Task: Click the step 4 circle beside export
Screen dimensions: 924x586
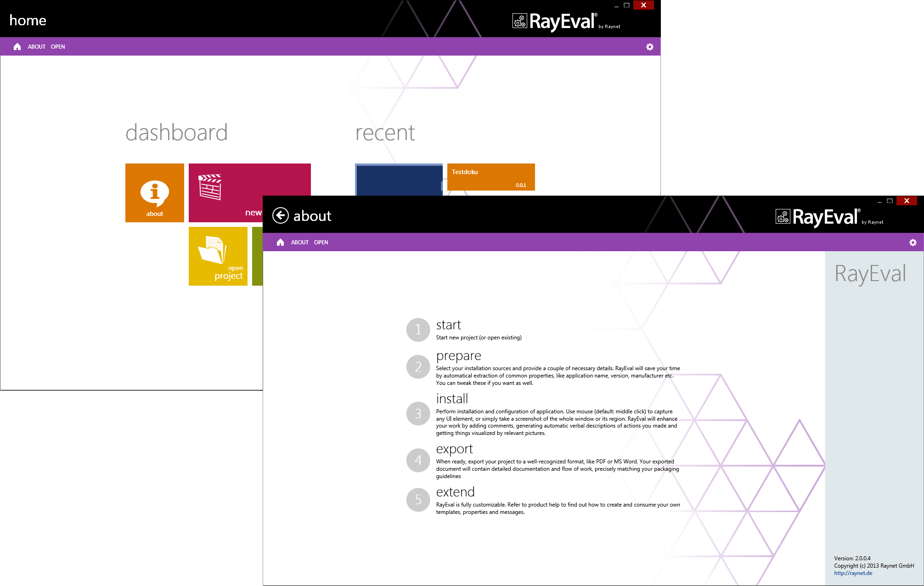Action: (418, 460)
